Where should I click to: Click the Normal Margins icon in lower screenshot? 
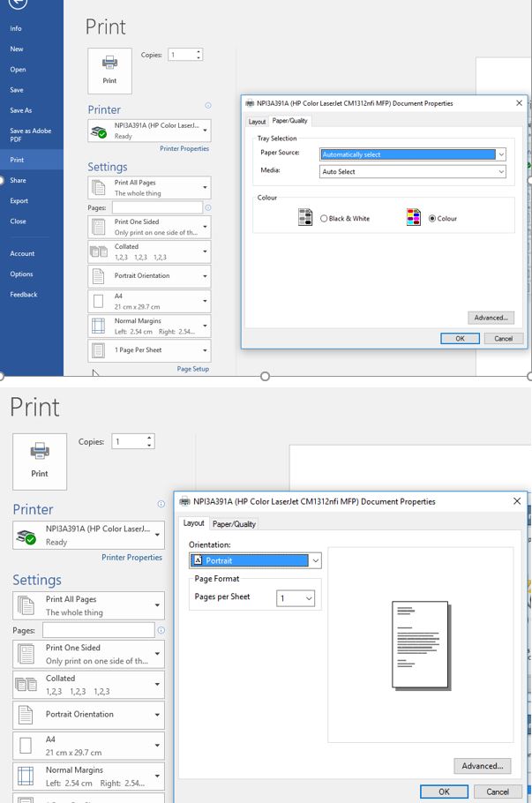click(26, 776)
